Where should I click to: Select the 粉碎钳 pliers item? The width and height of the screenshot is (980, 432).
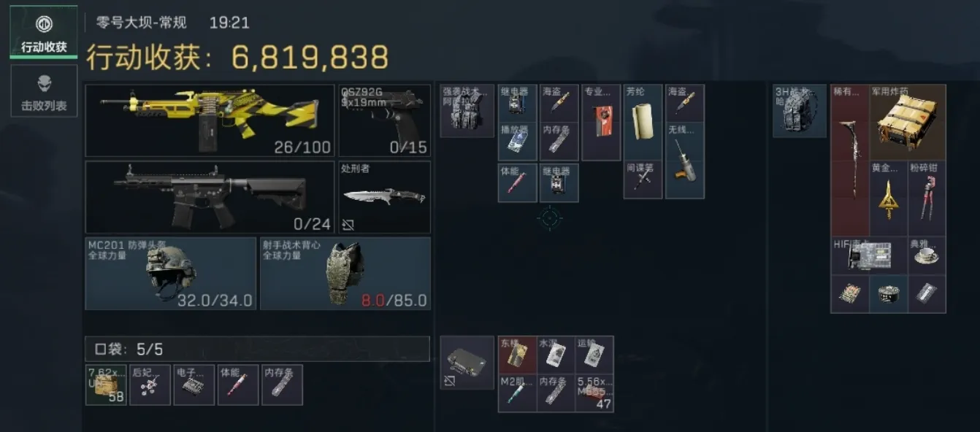[927, 198]
